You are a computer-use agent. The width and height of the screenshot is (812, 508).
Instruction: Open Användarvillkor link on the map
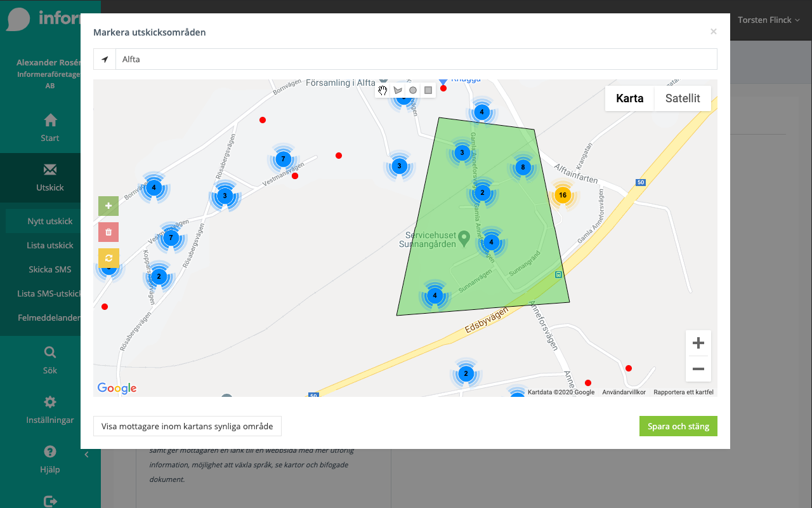pyautogui.click(x=624, y=392)
